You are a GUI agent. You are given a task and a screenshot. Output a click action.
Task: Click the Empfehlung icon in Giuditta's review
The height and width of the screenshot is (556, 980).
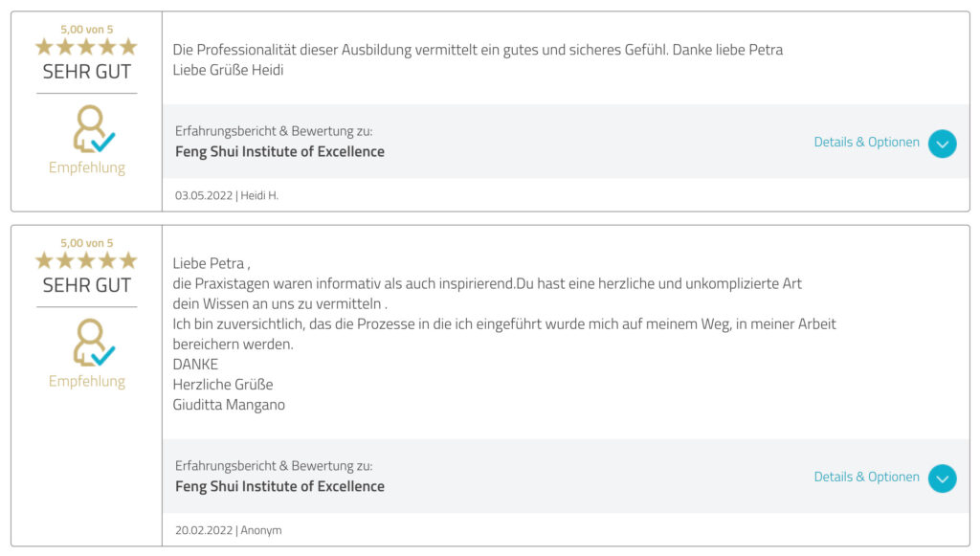[94, 343]
